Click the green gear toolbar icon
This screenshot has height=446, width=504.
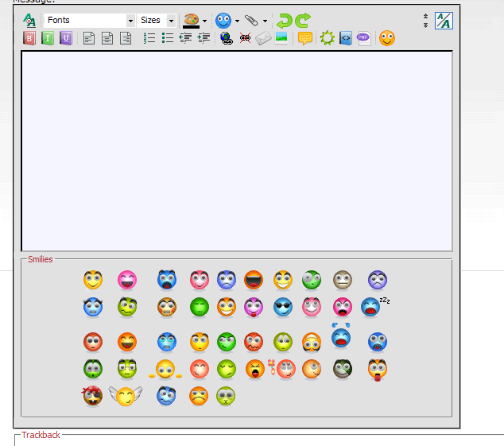(x=328, y=38)
